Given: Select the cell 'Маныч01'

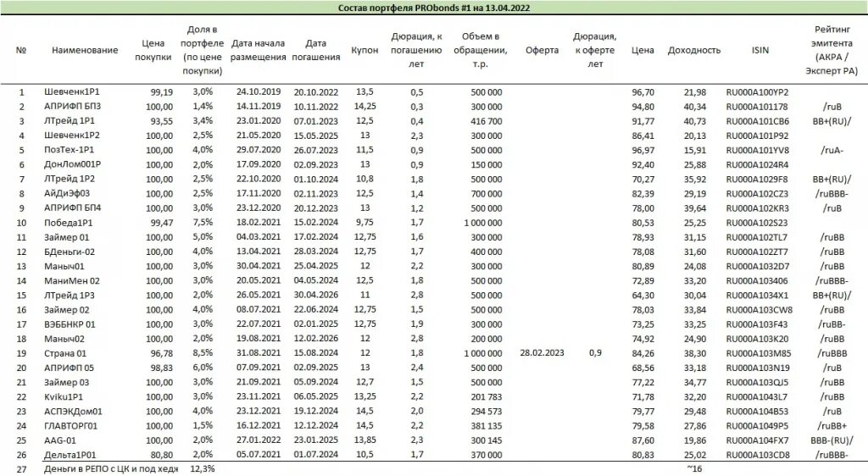Looking at the screenshot, I should pyautogui.click(x=64, y=266).
